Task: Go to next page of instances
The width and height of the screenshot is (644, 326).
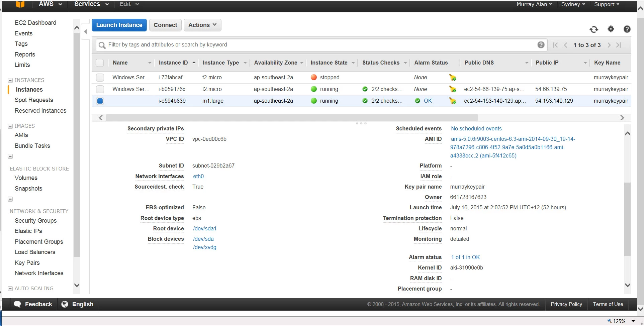Action: (x=609, y=45)
